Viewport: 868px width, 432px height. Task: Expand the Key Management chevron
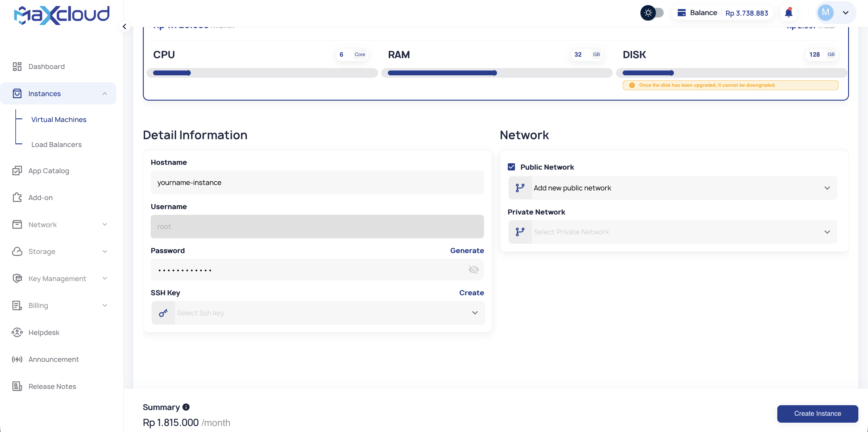105,278
